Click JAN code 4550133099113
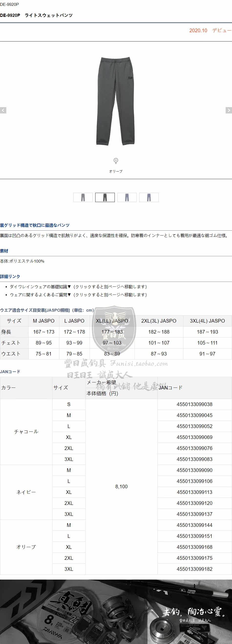Viewport: 232px width, 644px height. [195, 492]
